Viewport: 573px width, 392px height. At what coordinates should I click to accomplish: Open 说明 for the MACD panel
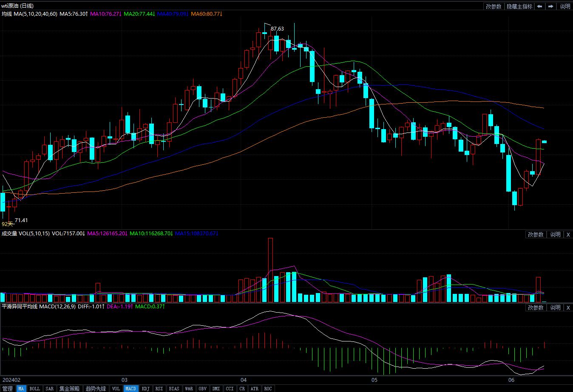coord(555,307)
